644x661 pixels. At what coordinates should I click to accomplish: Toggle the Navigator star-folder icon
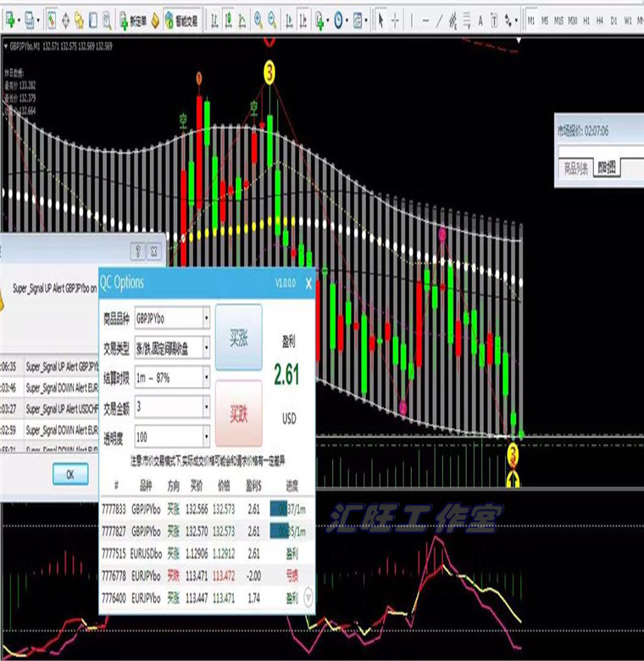click(79, 19)
